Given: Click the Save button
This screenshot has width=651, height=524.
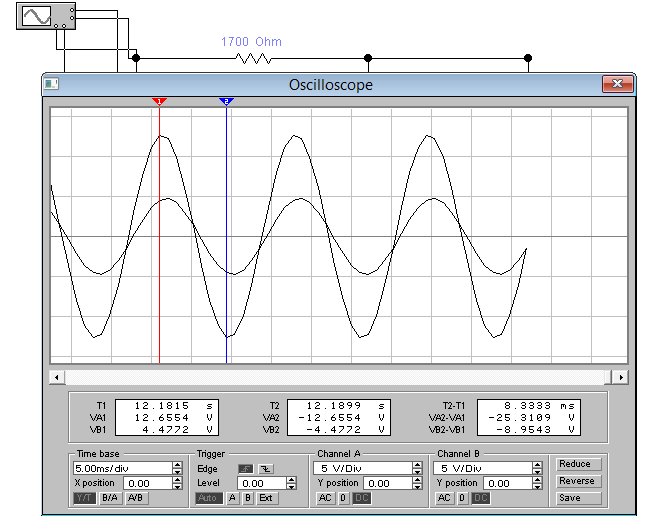Looking at the screenshot, I should click(x=578, y=498).
